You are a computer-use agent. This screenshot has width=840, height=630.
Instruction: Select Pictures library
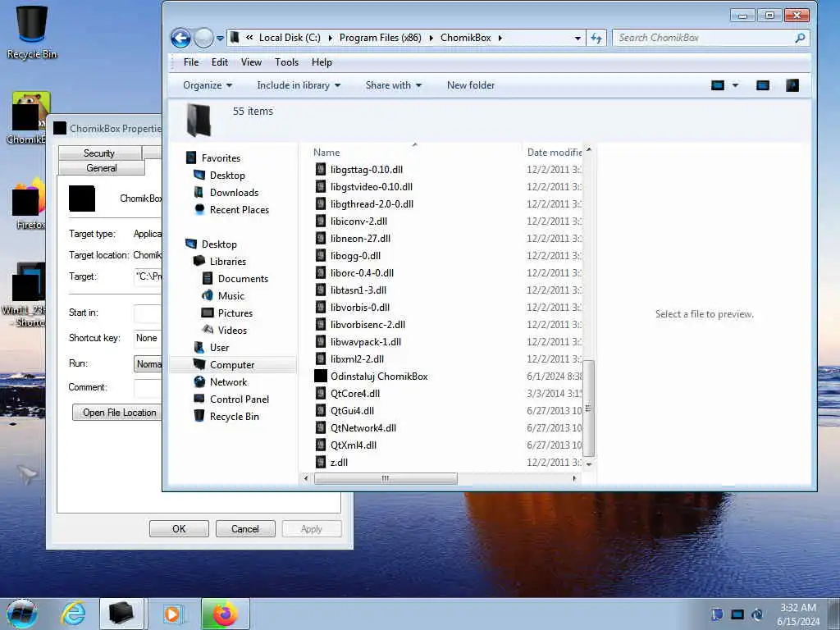235,313
